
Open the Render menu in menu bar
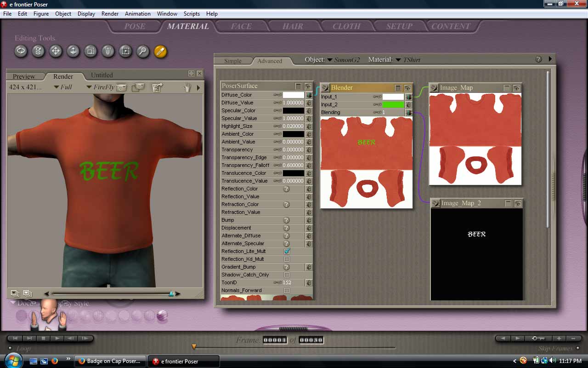110,14
